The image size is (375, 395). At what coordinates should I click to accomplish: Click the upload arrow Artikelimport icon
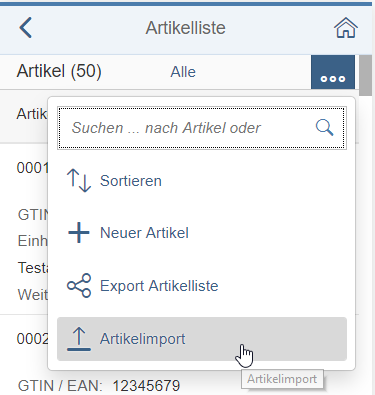tap(79, 339)
